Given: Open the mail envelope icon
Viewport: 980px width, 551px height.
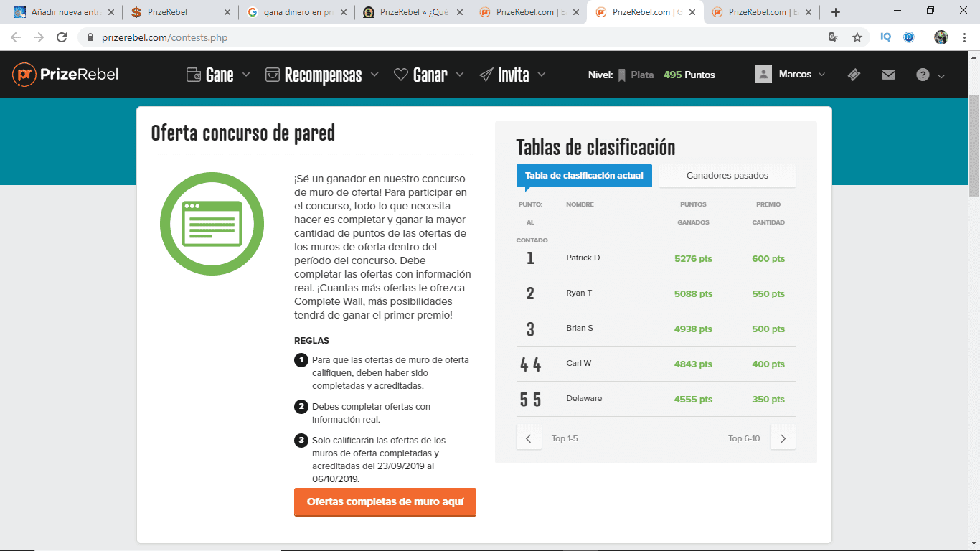Looking at the screenshot, I should point(888,75).
